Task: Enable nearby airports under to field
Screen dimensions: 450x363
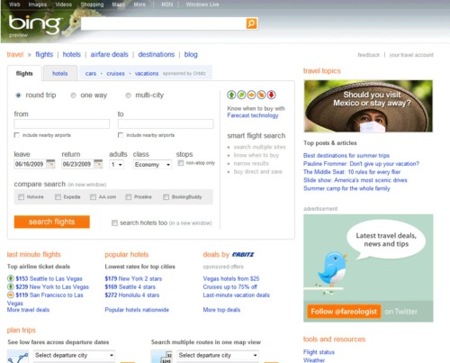Action: click(x=121, y=135)
